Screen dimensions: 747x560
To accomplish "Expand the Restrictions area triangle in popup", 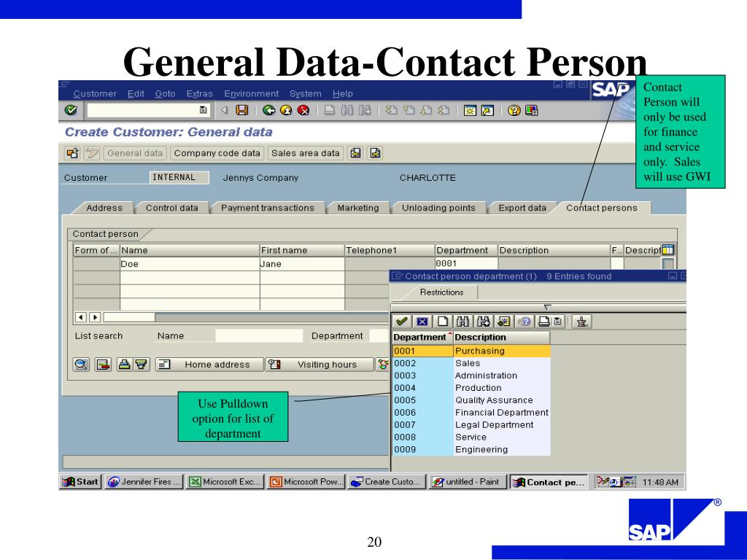I will pyautogui.click(x=547, y=308).
